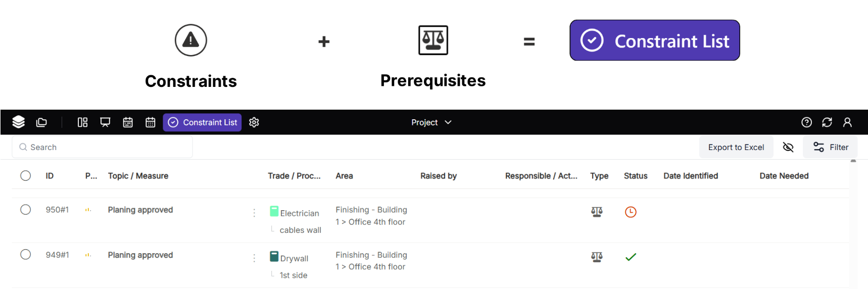
Task: Open the board layout view icon
Action: coord(82,122)
